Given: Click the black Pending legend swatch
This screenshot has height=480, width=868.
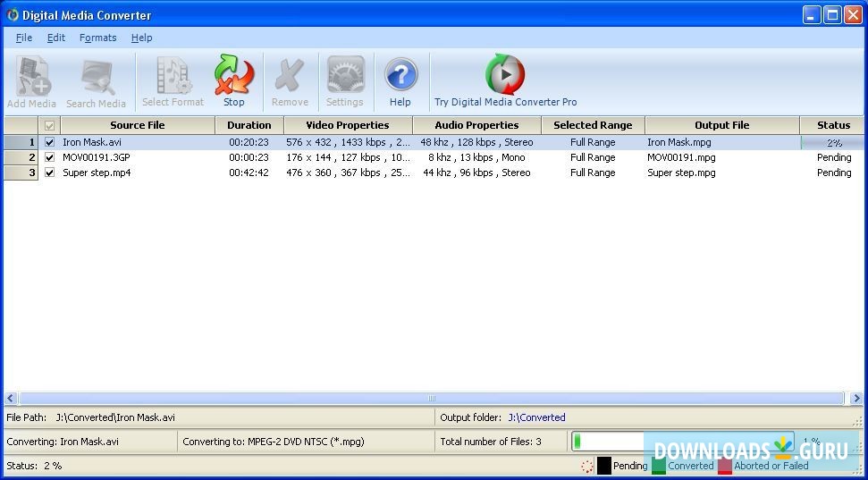Looking at the screenshot, I should [x=604, y=466].
